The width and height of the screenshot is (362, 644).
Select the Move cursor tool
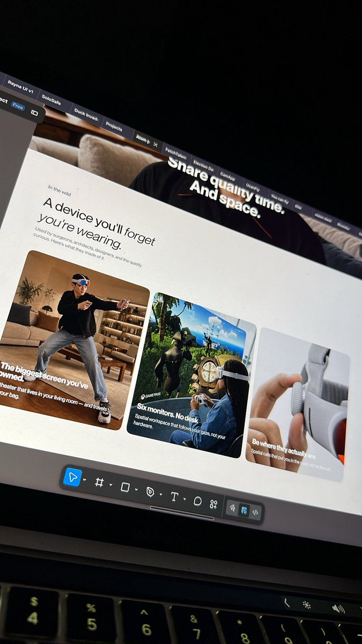(x=72, y=477)
